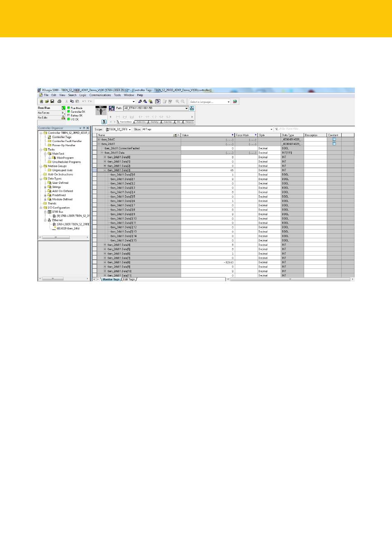Click the tag grid horizontal scrollbar
The height and width of the screenshot is (555, 392).
pos(290,280)
